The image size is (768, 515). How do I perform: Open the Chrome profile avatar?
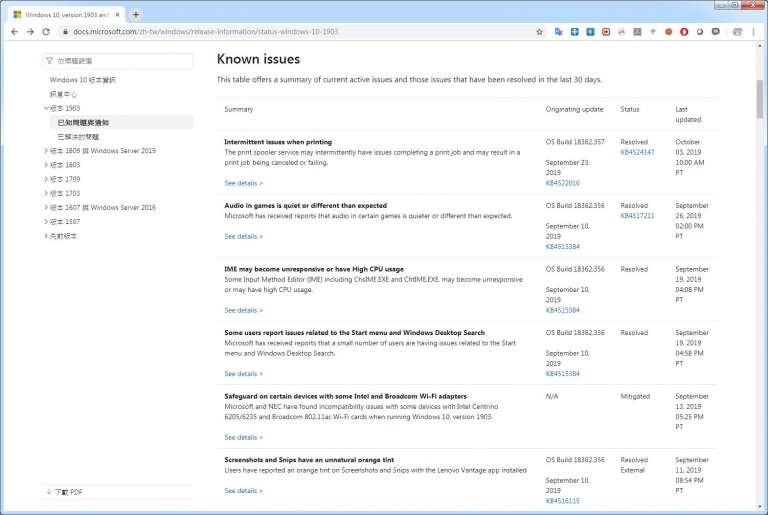point(737,32)
